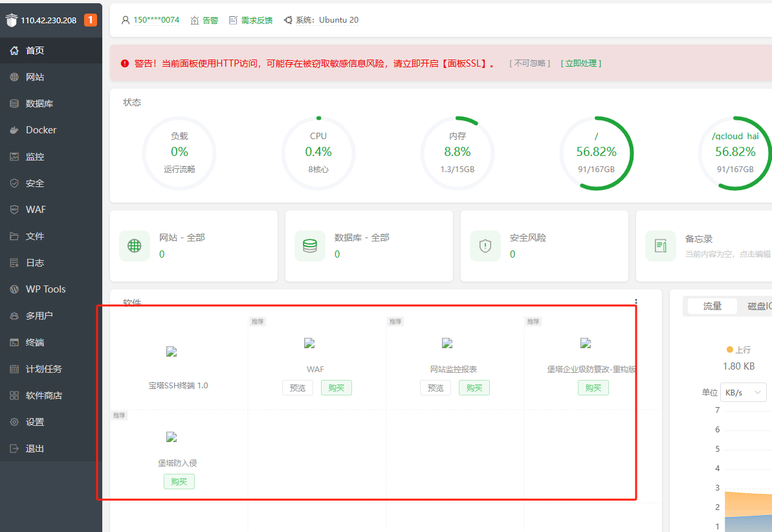Click the 负载 0% load gauge

pyautogui.click(x=179, y=153)
